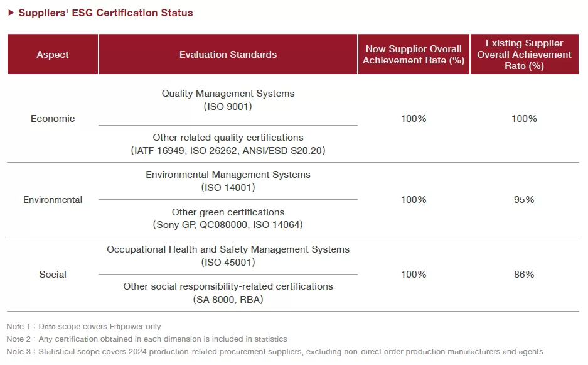The width and height of the screenshot is (588, 365).
Task: Select the Other social responsibility-related certifications cell
Action: [x=228, y=293]
